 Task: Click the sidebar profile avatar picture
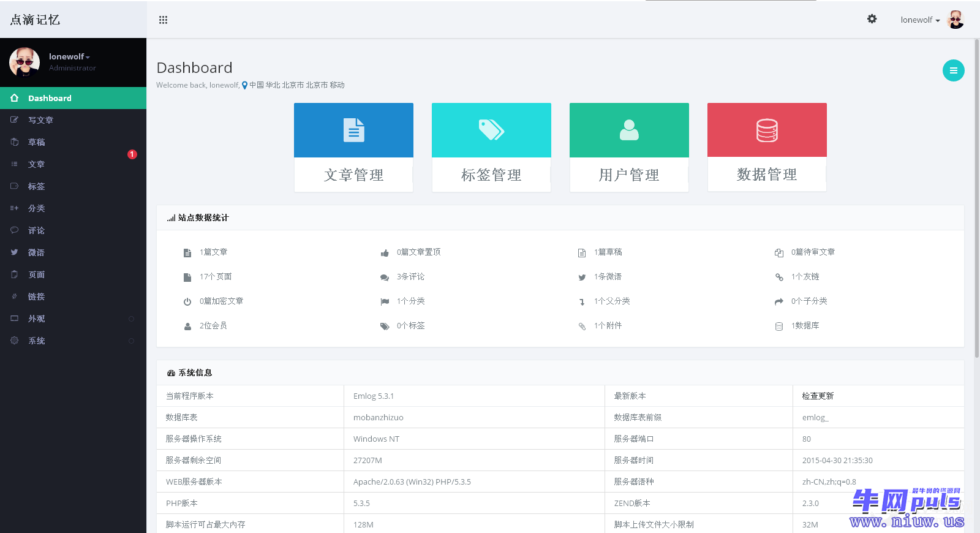click(24, 62)
